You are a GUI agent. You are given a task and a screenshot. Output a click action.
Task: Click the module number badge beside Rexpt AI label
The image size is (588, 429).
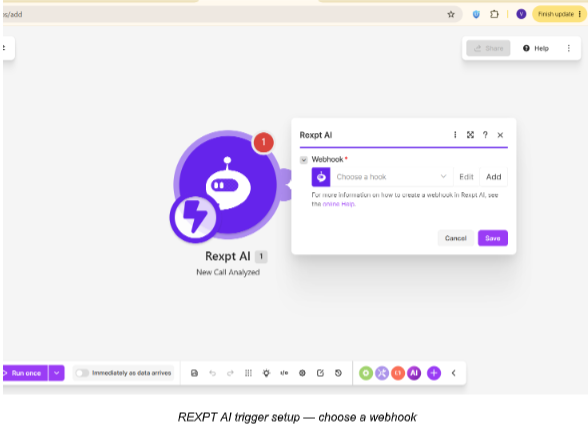[x=261, y=256]
